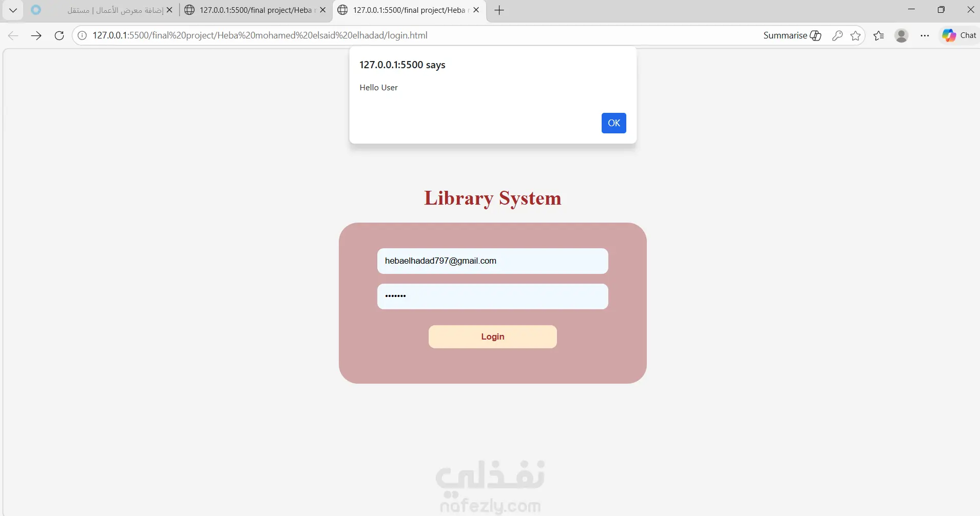The height and width of the screenshot is (516, 980).
Task: Go back with the back arrow
Action: click(13, 35)
